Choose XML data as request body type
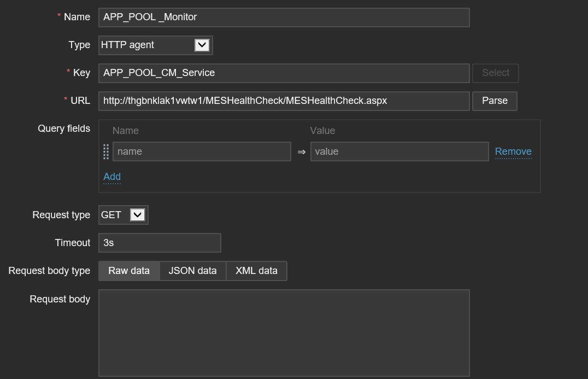The height and width of the screenshot is (379, 588). [x=256, y=271]
